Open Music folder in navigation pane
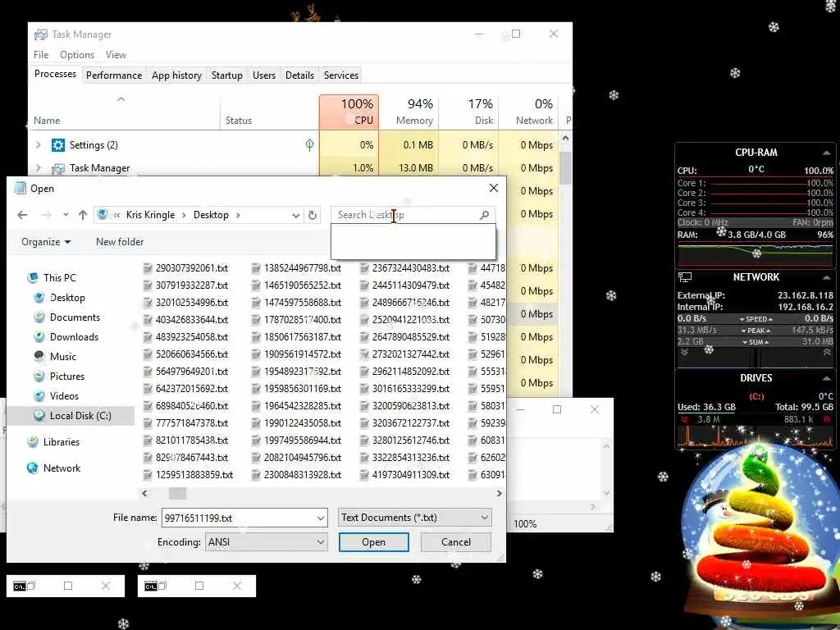This screenshot has height=630, width=840. (62, 357)
